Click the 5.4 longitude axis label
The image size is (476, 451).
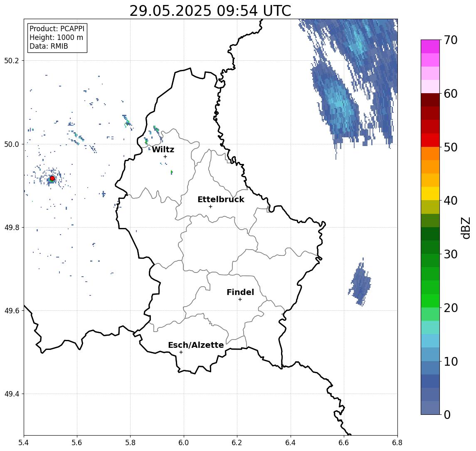pos(24,443)
